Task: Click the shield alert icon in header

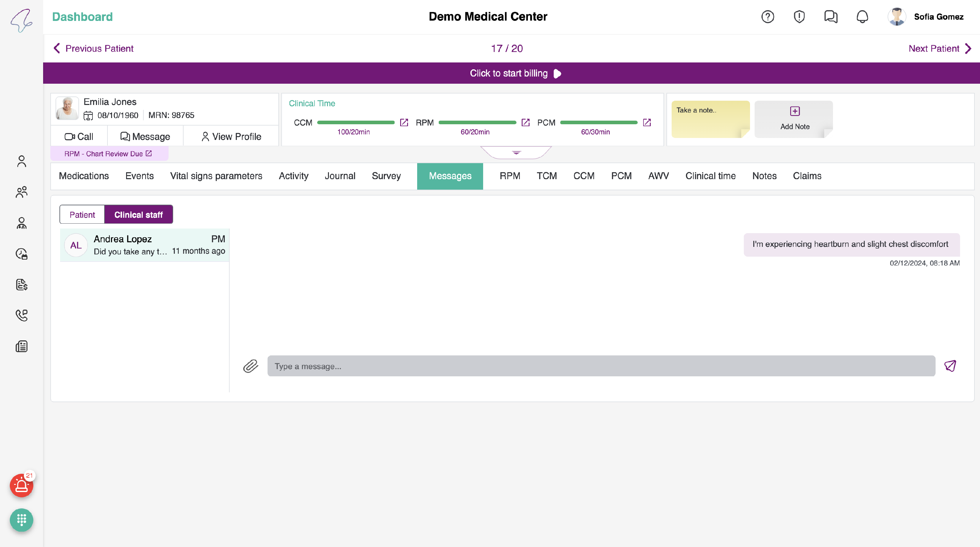Action: [799, 17]
